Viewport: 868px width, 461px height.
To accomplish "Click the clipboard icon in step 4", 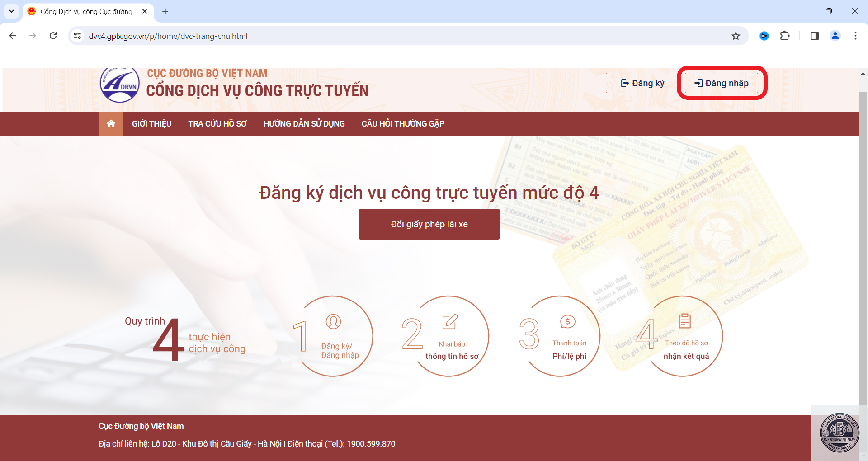I will coord(684,321).
